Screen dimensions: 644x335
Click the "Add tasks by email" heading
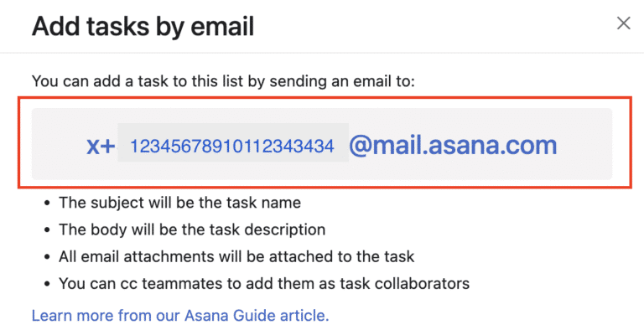tap(143, 26)
